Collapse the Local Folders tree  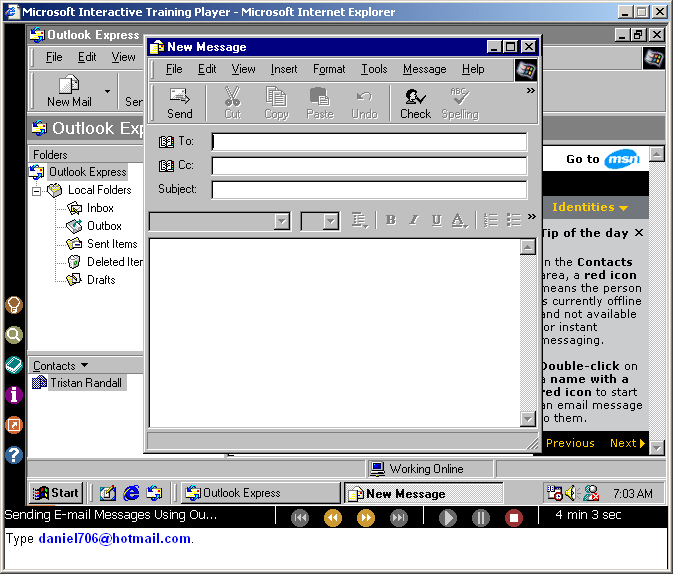37,191
